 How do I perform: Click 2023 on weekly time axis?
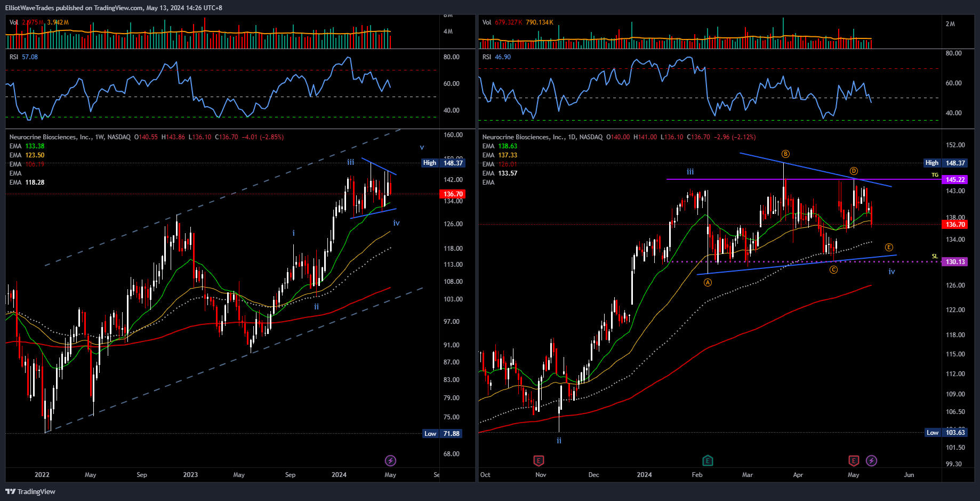pos(190,475)
